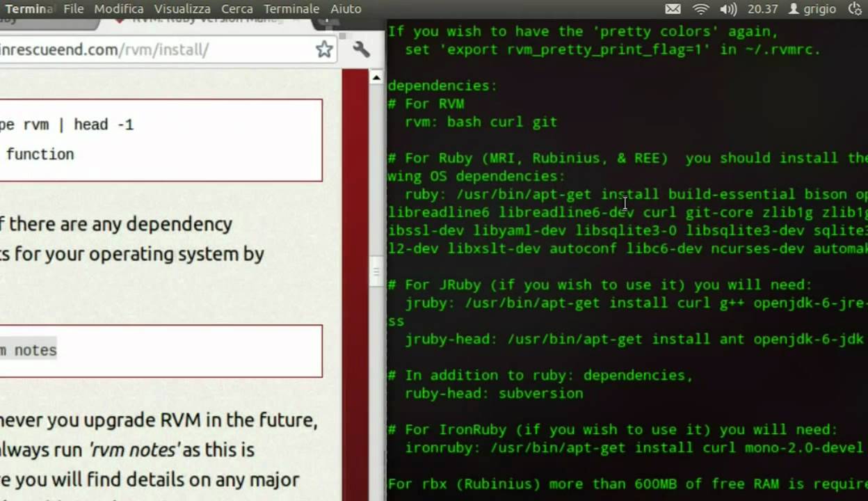Click 'ruby: /usr/bin/apt-get install build-essential' line
This screenshot has height=501, width=868.
click(636, 194)
